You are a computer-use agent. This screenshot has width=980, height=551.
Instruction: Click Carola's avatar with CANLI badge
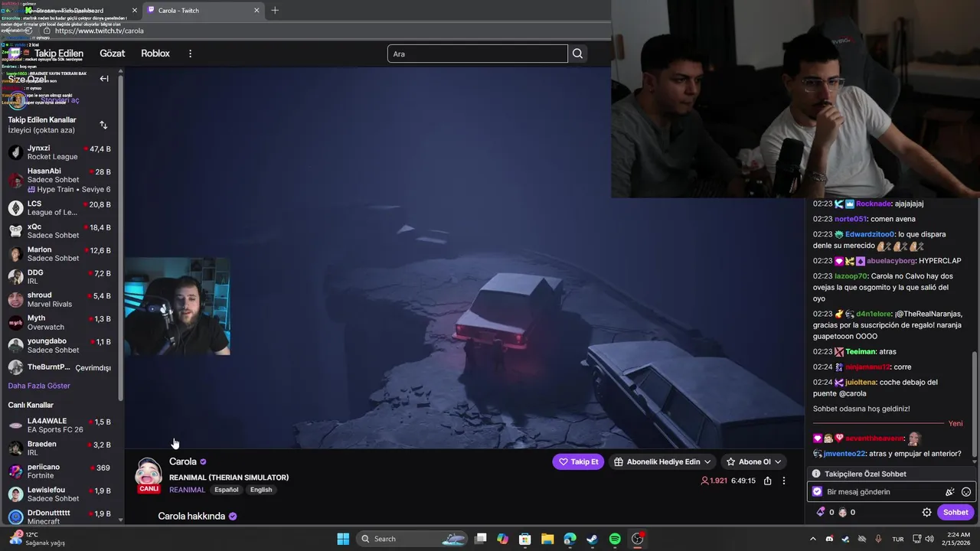[149, 475]
